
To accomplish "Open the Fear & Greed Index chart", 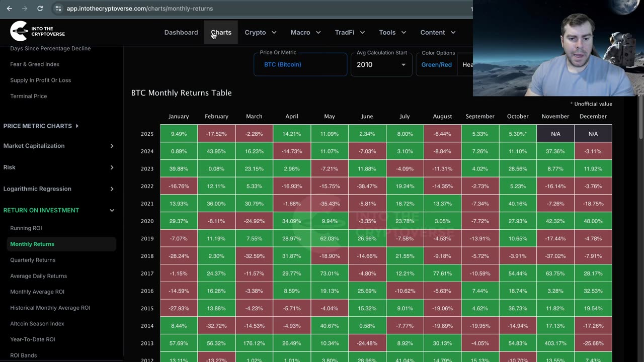I will pos(35,64).
